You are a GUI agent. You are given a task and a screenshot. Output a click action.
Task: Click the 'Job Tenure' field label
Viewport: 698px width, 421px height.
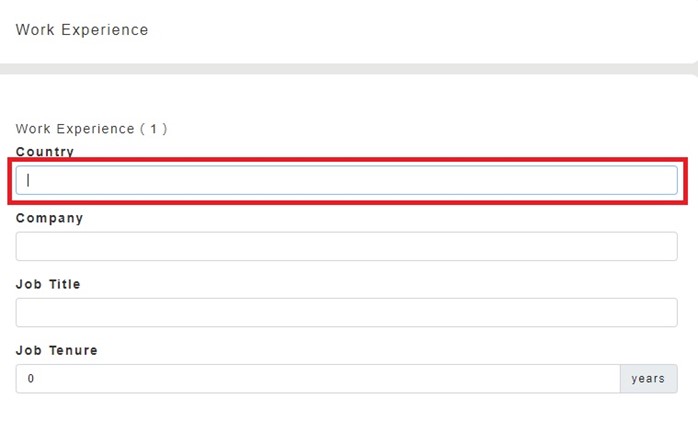point(56,351)
